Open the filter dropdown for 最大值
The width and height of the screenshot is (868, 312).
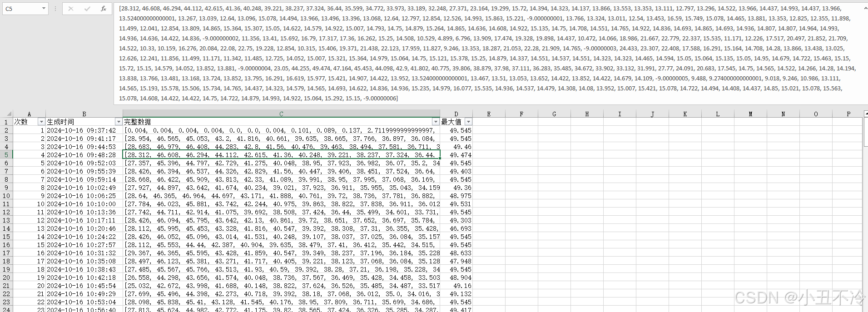tap(468, 122)
